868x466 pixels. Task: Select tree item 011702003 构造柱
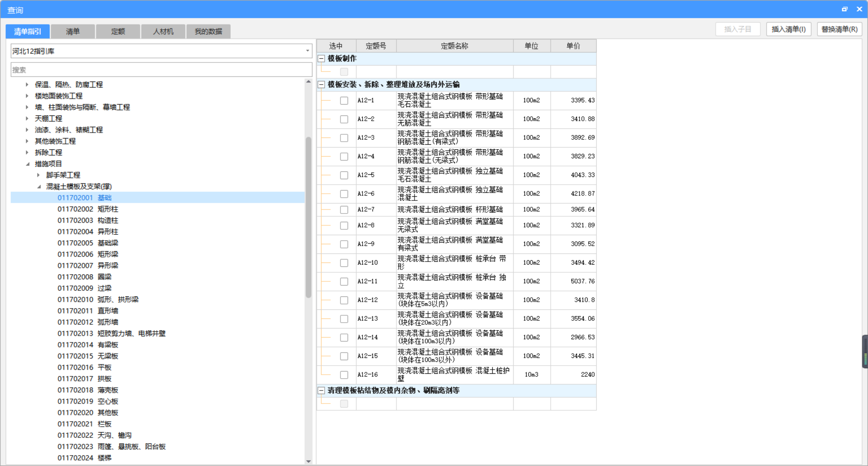click(88, 220)
